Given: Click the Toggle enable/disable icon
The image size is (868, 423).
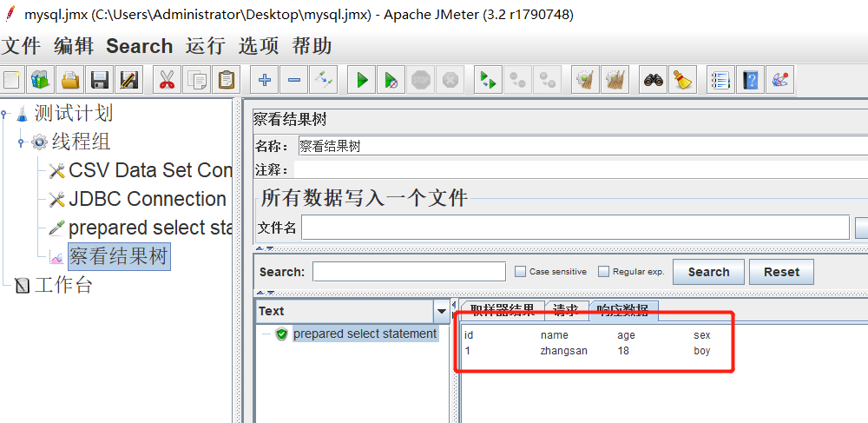Looking at the screenshot, I should click(x=323, y=80).
